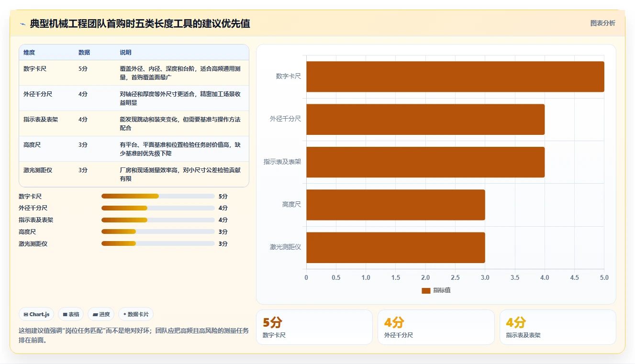Click the 高度尺 progress bar

(x=158, y=232)
